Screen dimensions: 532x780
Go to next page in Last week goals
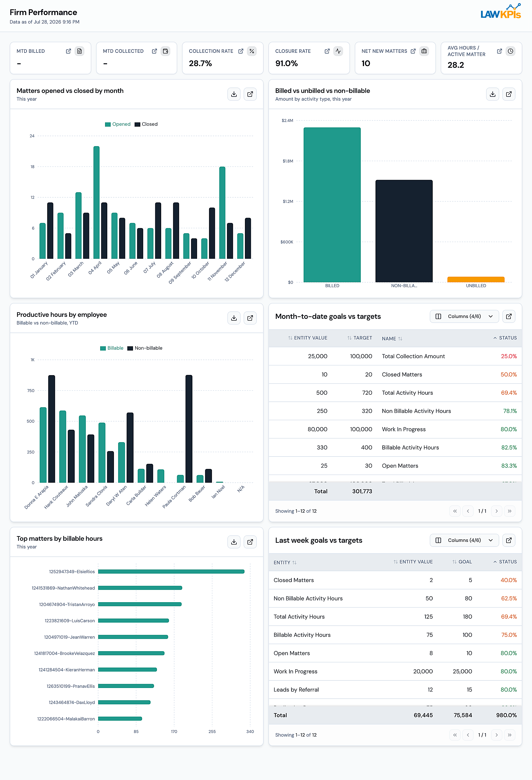(x=496, y=735)
